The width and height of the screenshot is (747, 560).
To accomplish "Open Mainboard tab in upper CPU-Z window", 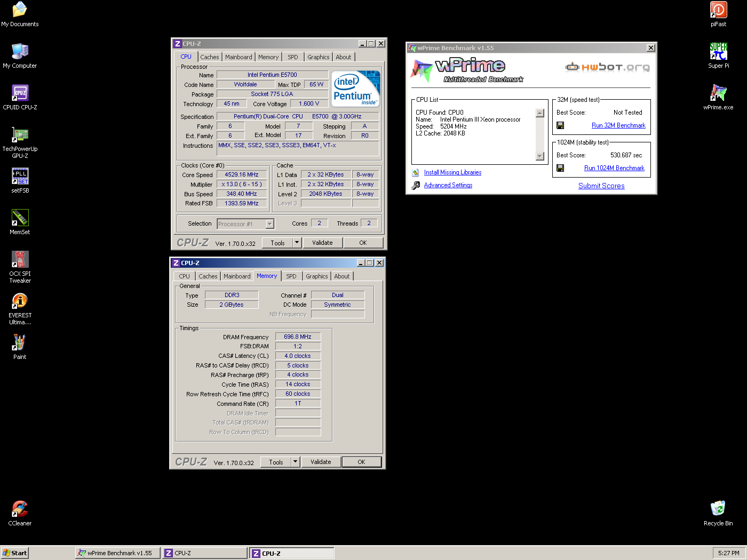I will pyautogui.click(x=239, y=57).
